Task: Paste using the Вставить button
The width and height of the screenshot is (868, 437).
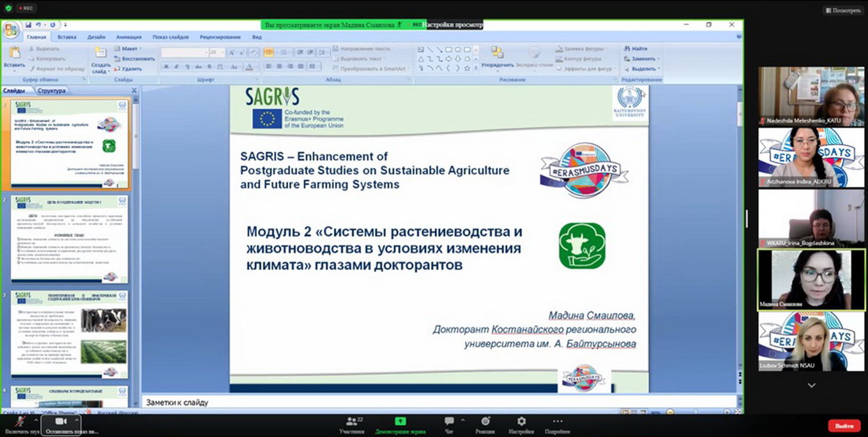Action: pos(14,58)
